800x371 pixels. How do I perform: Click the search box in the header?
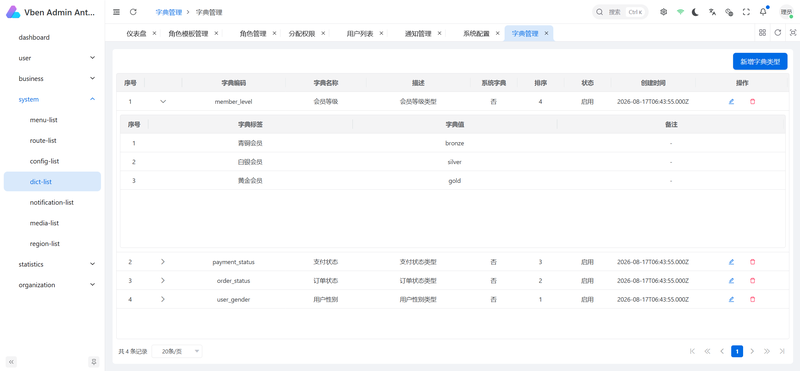(620, 12)
